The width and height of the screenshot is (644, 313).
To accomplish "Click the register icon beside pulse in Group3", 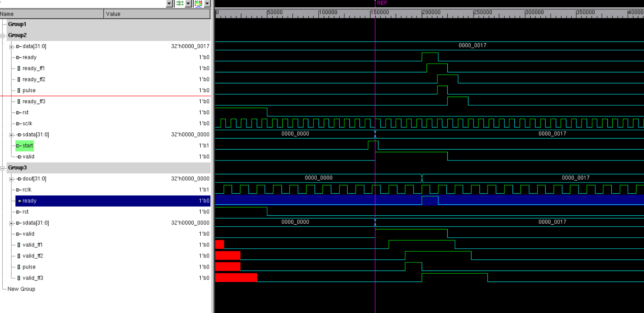I will pyautogui.click(x=19, y=267).
